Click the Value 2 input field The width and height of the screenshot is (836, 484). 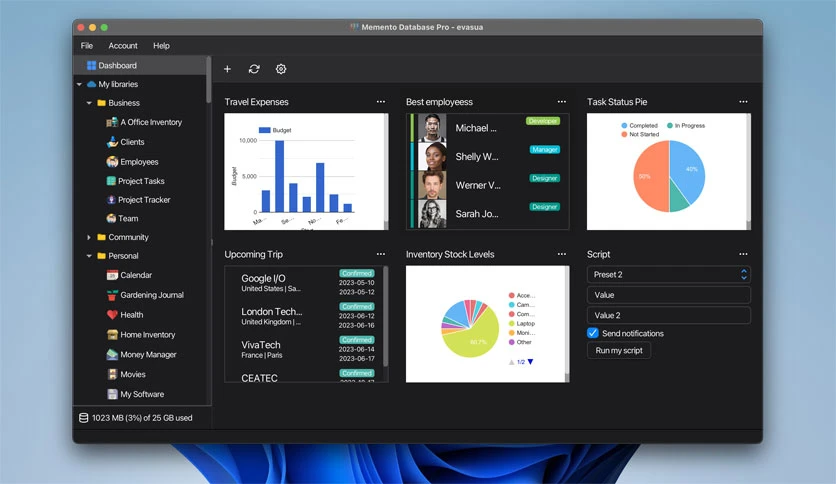(669, 315)
